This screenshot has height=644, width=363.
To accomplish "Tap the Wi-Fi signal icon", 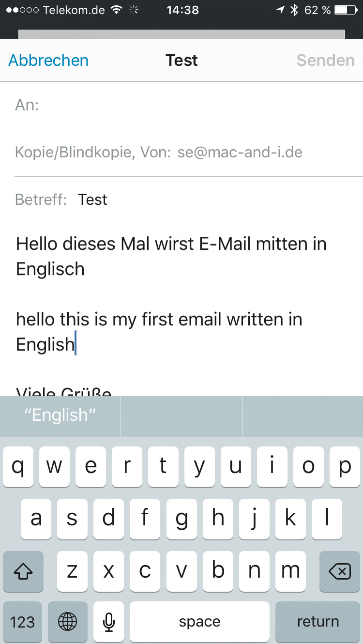I will [116, 10].
